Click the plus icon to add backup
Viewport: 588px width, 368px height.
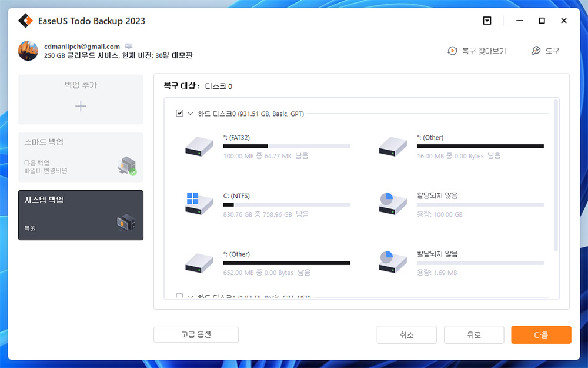(81, 106)
